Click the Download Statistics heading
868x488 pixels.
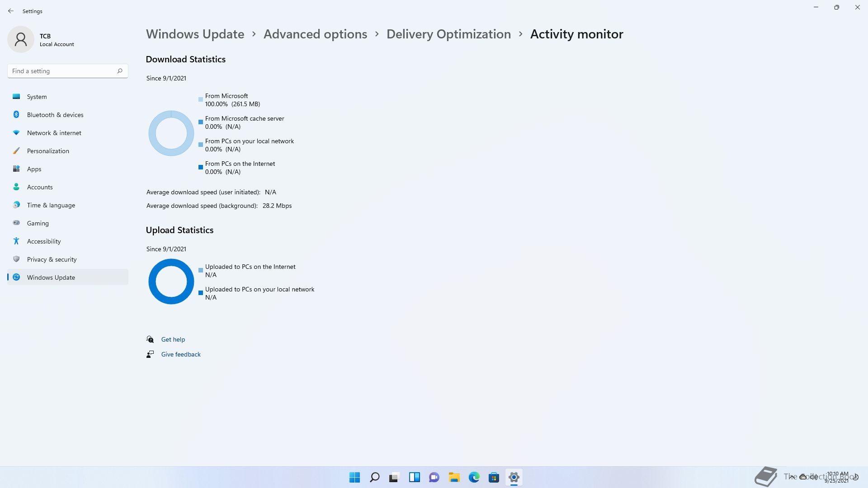tap(186, 59)
